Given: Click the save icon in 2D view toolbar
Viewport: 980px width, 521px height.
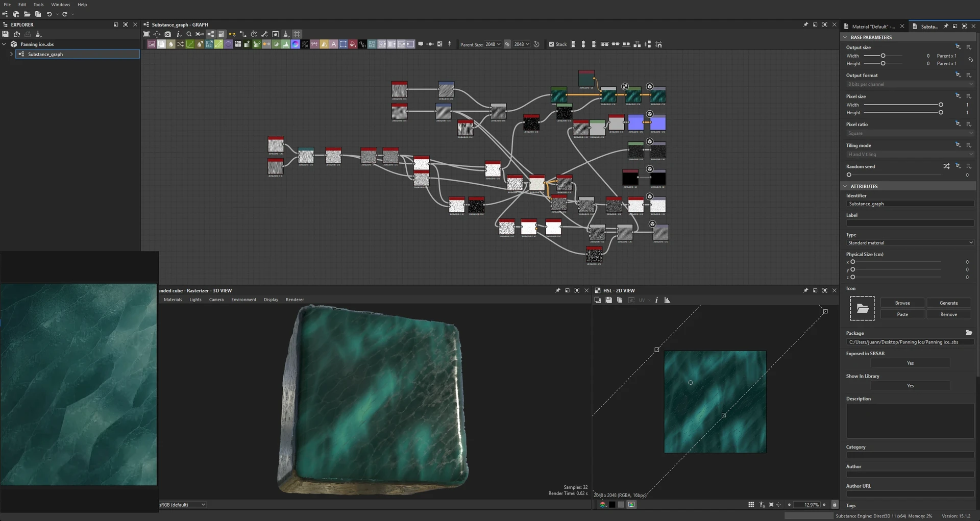Looking at the screenshot, I should tap(608, 300).
